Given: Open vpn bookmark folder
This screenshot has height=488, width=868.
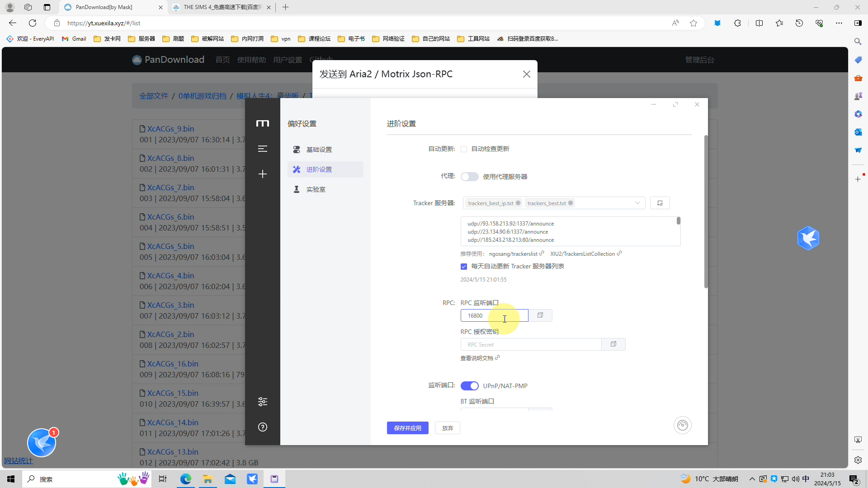Looking at the screenshot, I should [x=281, y=39].
